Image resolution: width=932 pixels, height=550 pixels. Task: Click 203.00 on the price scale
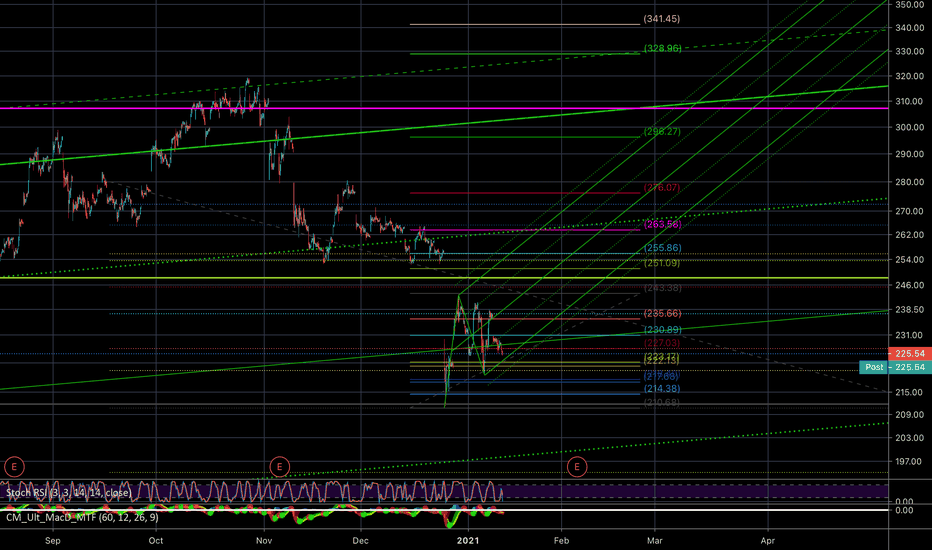coord(909,438)
